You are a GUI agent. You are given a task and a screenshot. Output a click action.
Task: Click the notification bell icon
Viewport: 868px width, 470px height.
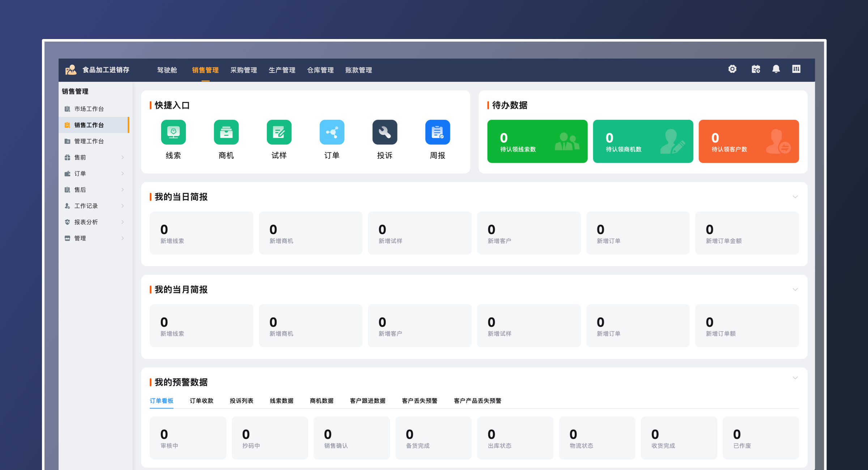tap(776, 69)
